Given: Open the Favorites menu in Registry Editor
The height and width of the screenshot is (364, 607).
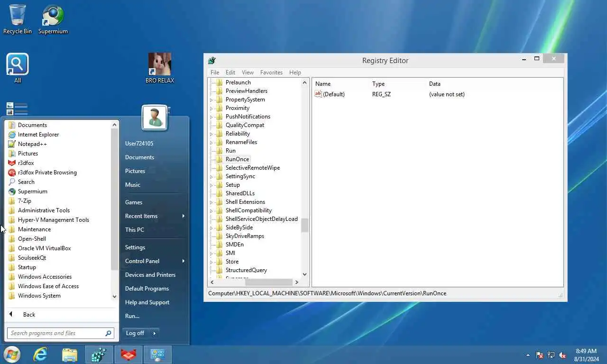Looking at the screenshot, I should pyautogui.click(x=271, y=73).
